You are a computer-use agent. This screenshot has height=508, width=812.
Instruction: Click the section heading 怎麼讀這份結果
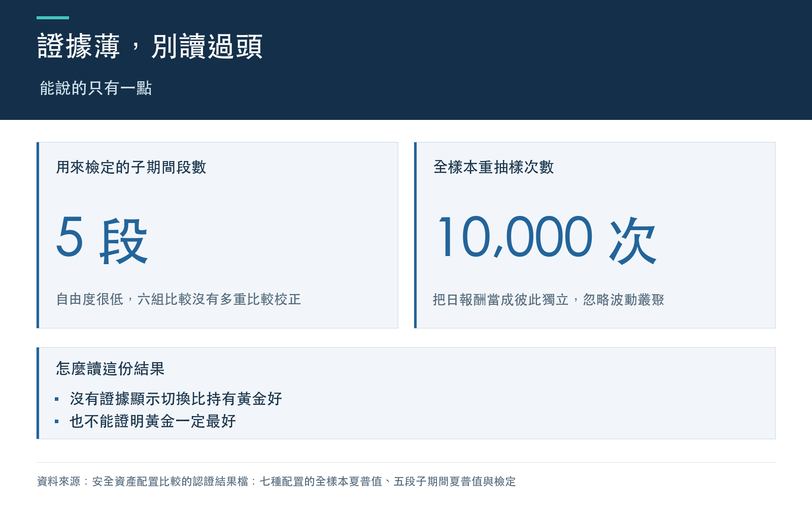coord(110,368)
